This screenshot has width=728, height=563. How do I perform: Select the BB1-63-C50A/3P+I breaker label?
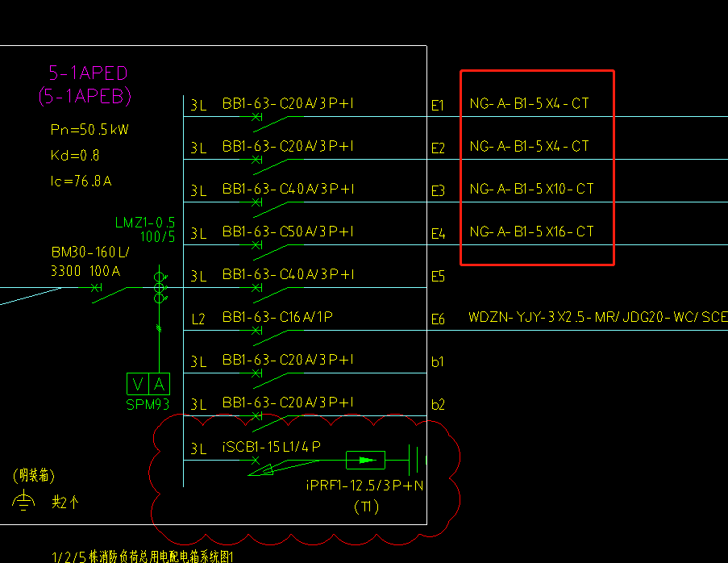click(x=288, y=231)
